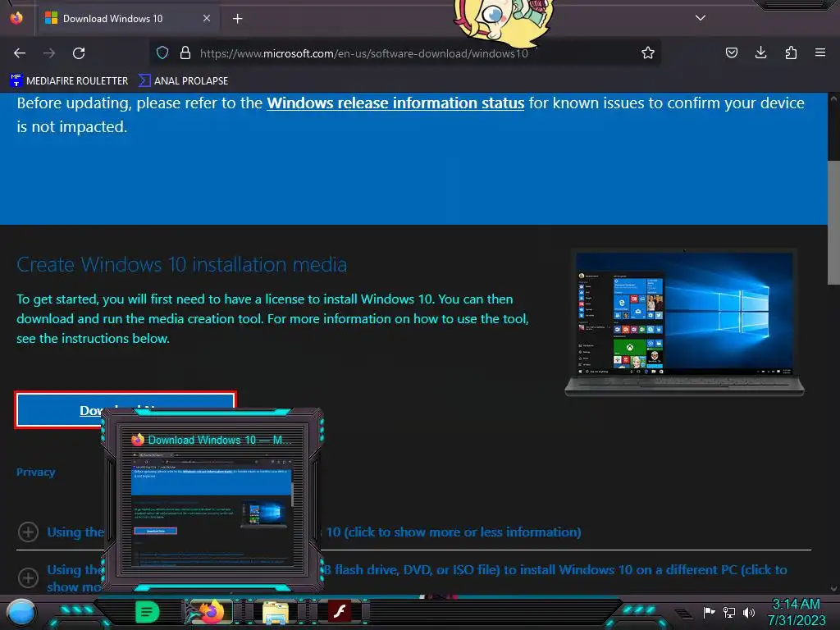840x630 pixels.
Task: Follow the Windows release information status link
Action: point(395,103)
